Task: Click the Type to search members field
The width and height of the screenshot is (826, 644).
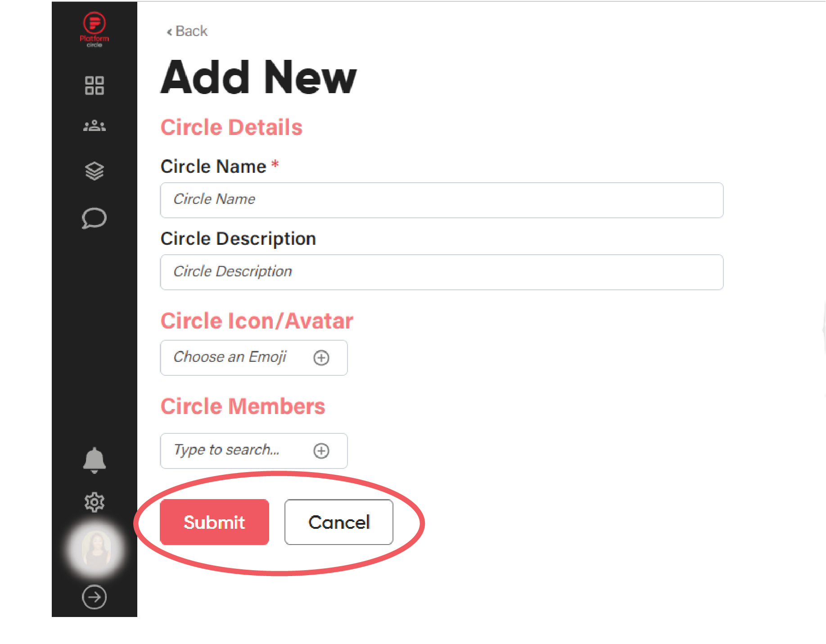Action: (x=254, y=451)
